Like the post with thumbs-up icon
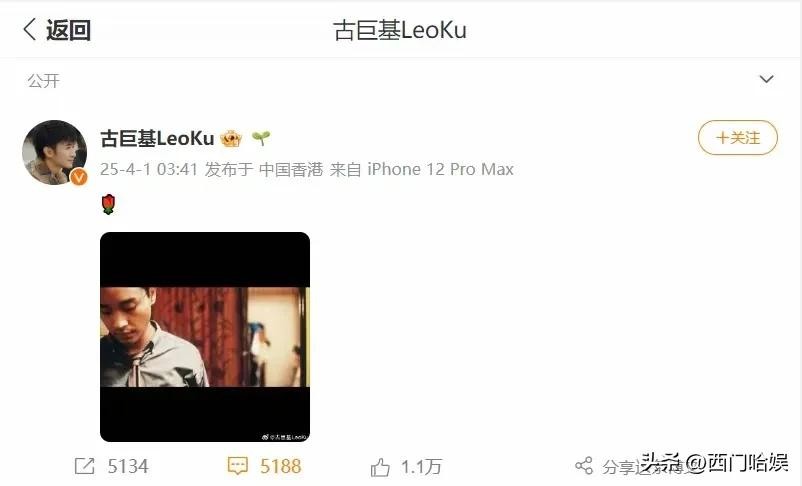The image size is (802, 486). tap(380, 467)
